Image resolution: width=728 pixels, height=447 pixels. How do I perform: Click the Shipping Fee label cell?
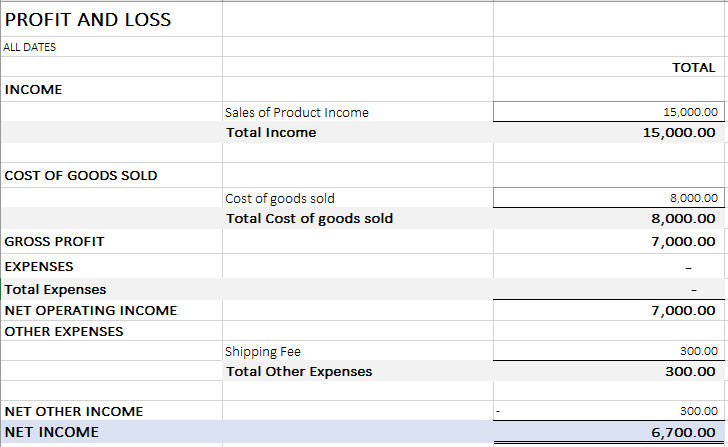coord(263,351)
